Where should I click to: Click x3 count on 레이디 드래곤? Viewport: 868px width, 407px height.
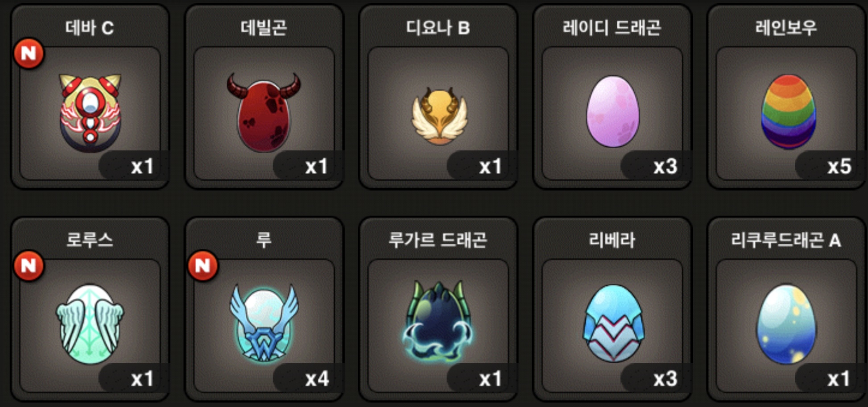click(x=665, y=166)
